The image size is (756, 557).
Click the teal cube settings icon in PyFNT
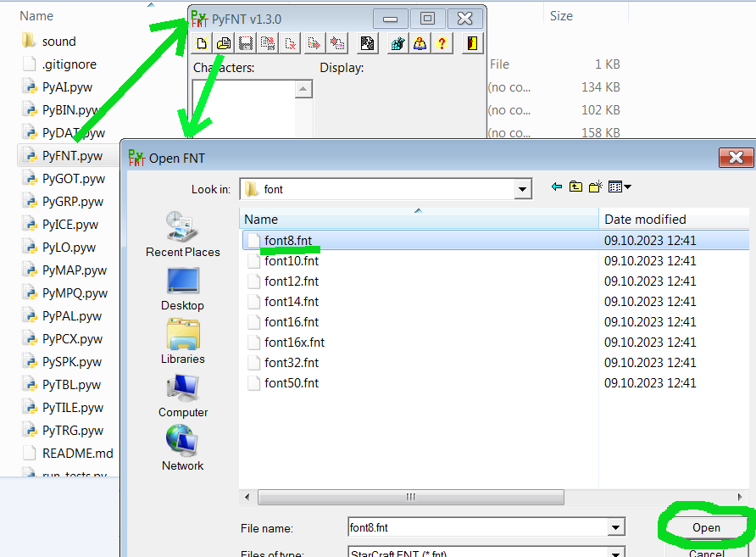(397, 43)
